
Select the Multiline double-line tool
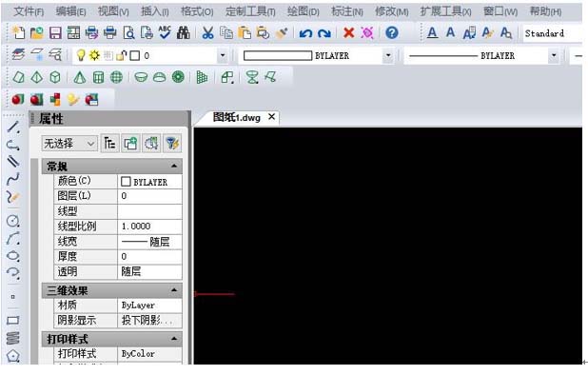[x=13, y=162]
